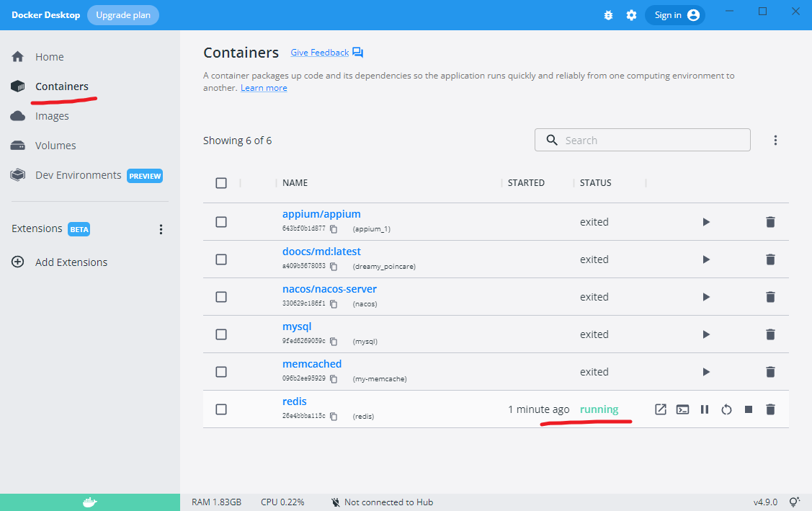Delete the nacos/nacos-server container
Image resolution: width=812 pixels, height=511 pixels.
click(x=770, y=297)
